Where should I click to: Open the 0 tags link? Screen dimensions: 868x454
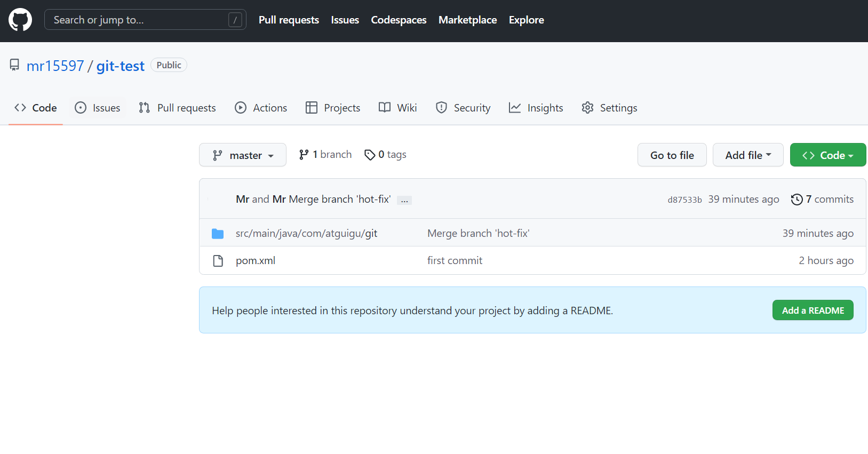[x=385, y=155]
